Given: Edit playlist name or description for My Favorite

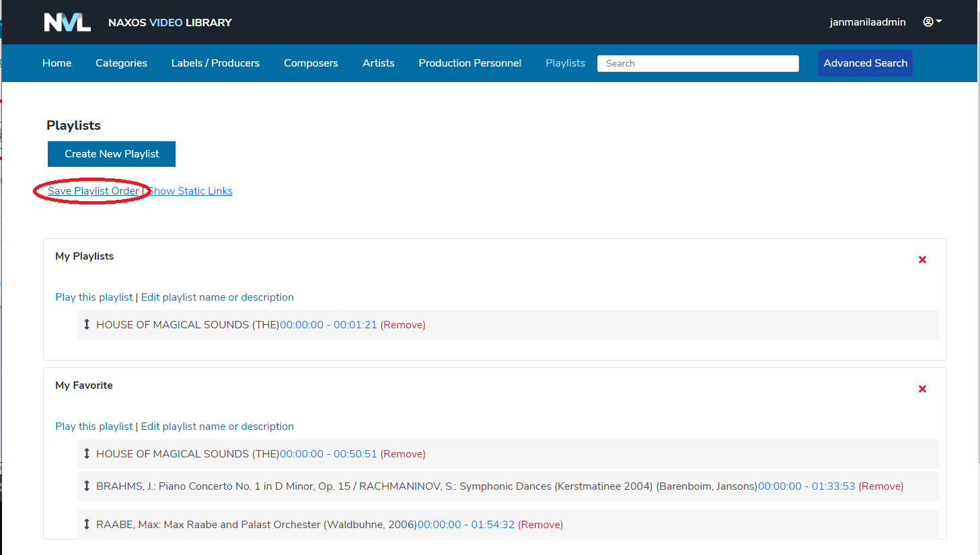Looking at the screenshot, I should click(217, 427).
